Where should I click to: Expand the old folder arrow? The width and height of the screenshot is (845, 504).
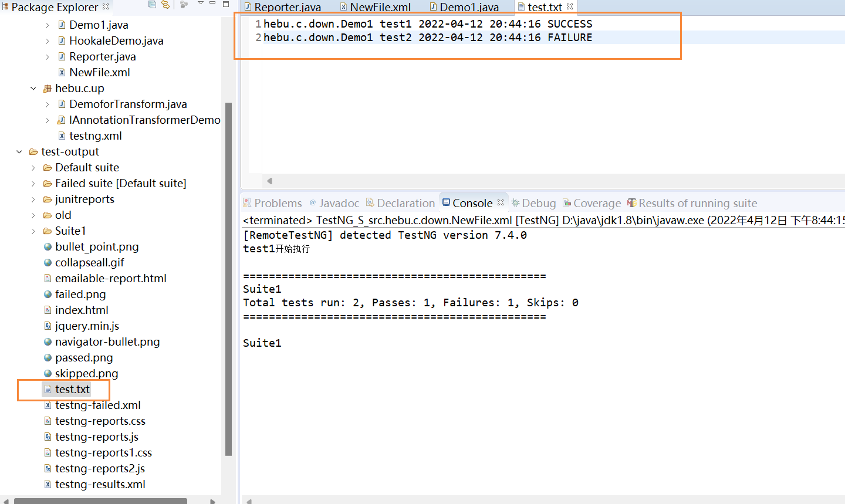click(33, 215)
